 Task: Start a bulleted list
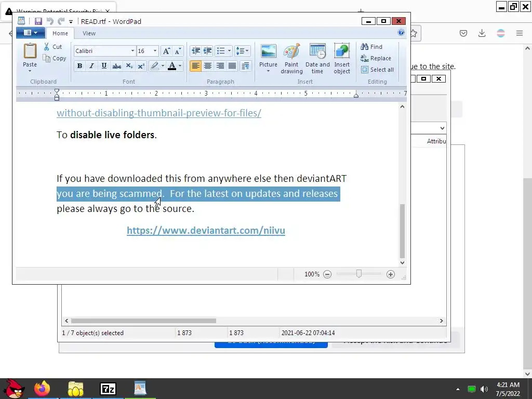(x=221, y=51)
